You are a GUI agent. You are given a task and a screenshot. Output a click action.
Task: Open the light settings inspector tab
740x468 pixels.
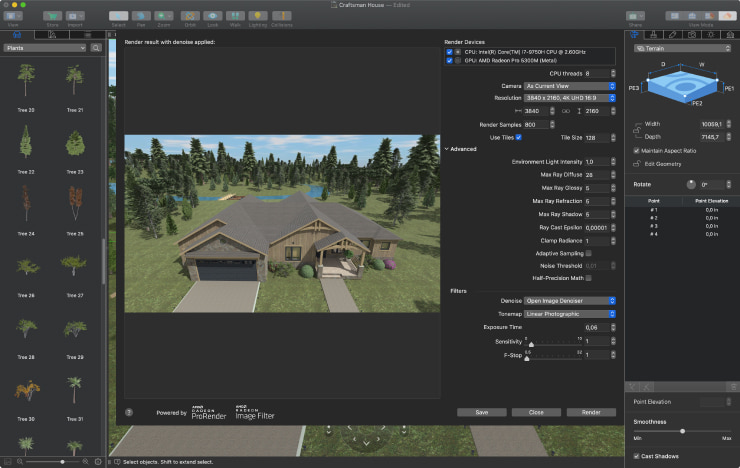(711, 34)
